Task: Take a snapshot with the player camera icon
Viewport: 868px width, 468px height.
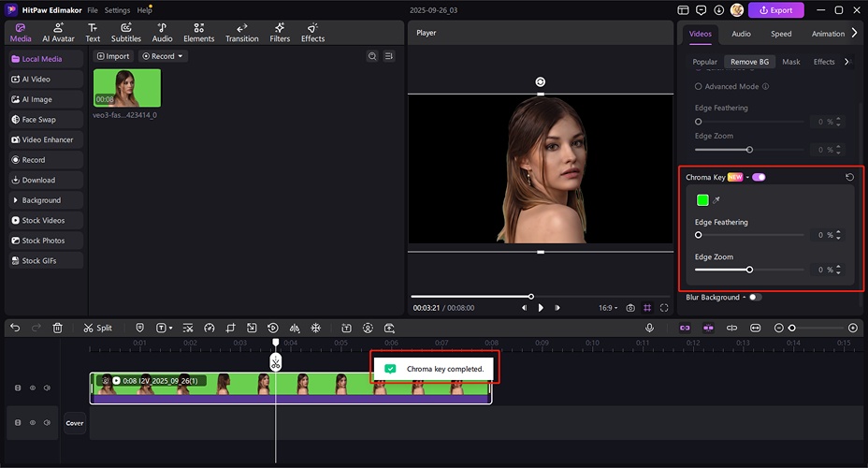Action: click(x=630, y=307)
